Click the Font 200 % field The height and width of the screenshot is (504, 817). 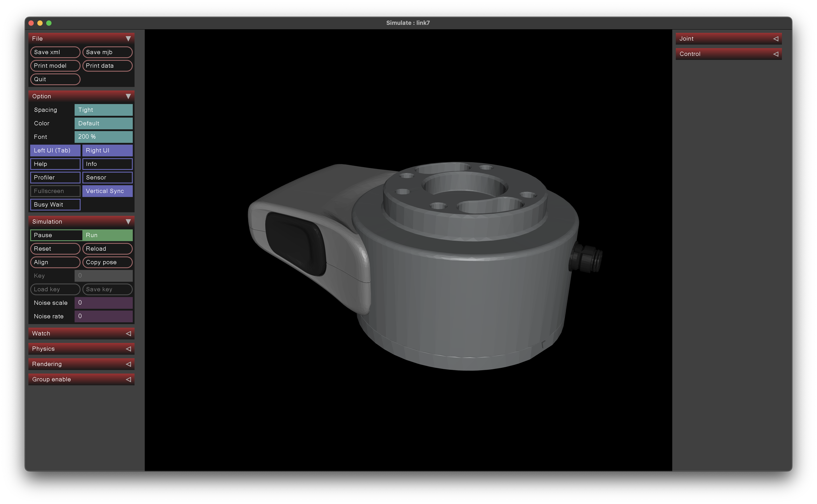(103, 137)
